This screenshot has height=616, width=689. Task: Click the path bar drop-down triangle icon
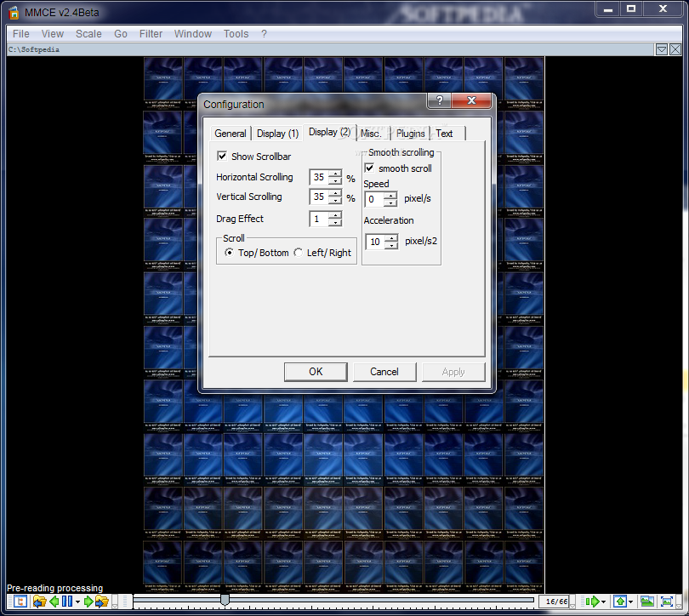tap(661, 49)
